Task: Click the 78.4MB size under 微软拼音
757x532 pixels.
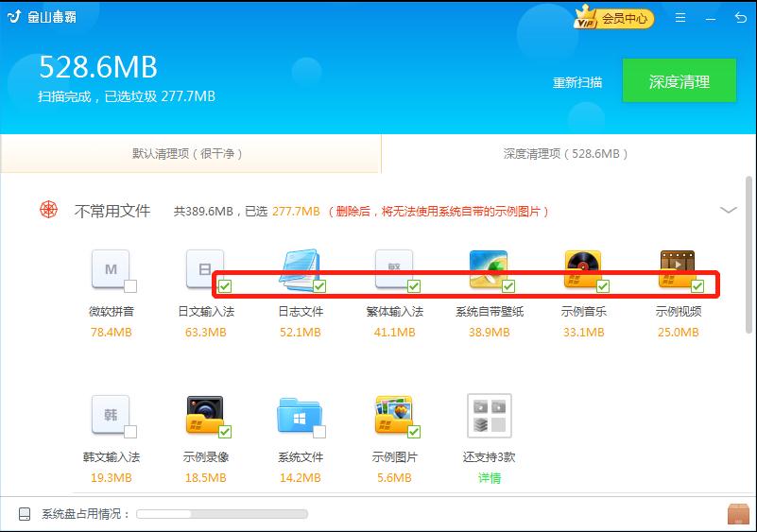Action: (x=111, y=332)
